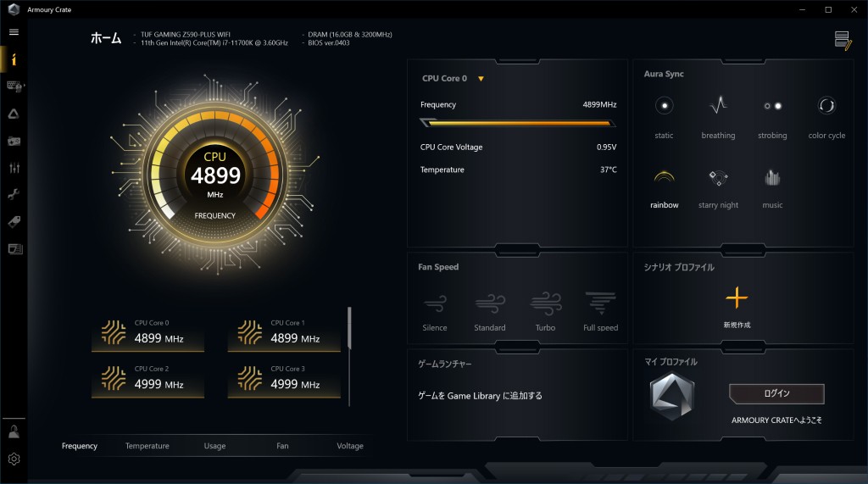
Task: Open Settings gear at the sidebar bottom
Action: point(14,459)
